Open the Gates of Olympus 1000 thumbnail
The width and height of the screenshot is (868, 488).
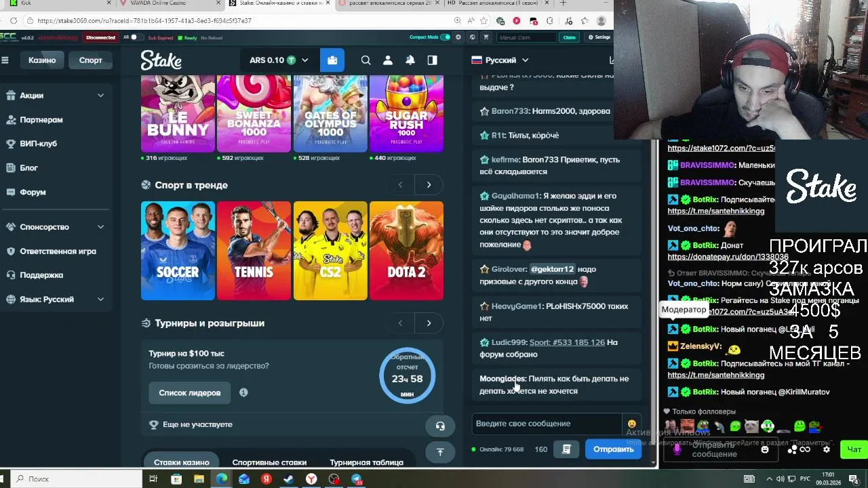330,113
